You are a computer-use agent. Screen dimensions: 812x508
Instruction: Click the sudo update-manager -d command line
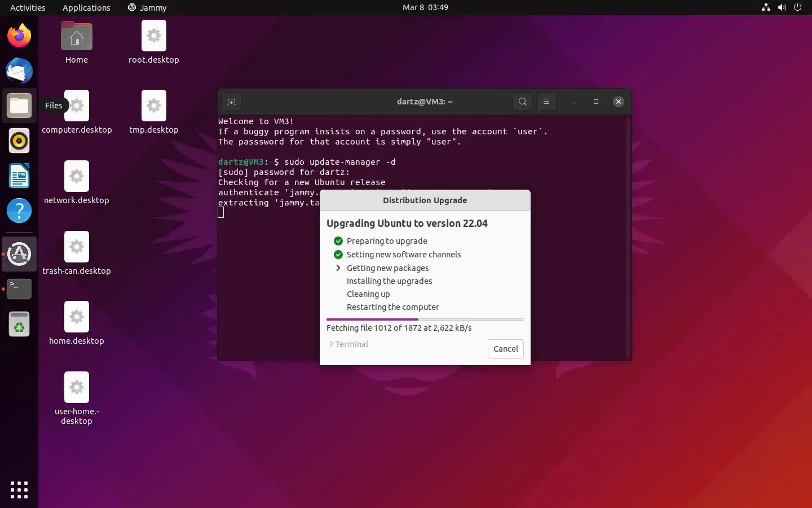tap(340, 162)
